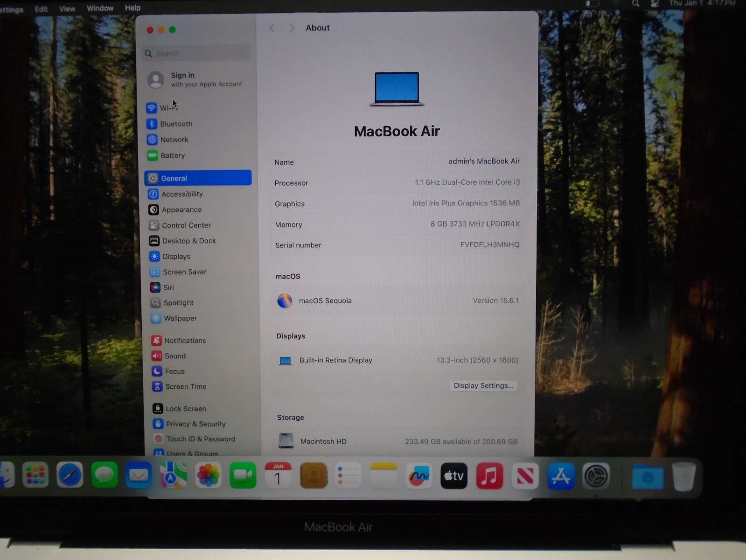Open Mail from the Dock
This screenshot has width=746, height=560.
tap(139, 476)
